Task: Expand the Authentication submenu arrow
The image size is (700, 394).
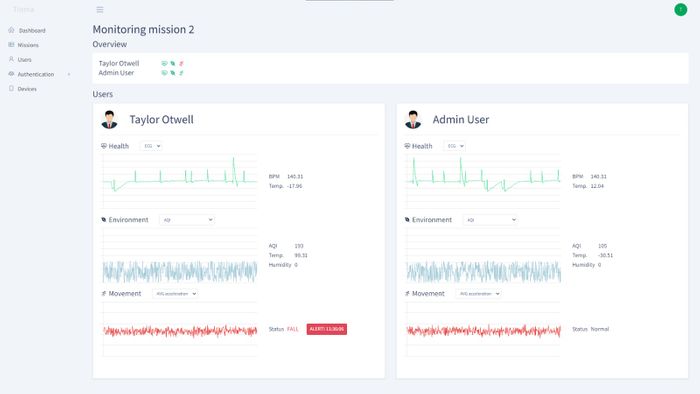Action: pyautogui.click(x=69, y=75)
